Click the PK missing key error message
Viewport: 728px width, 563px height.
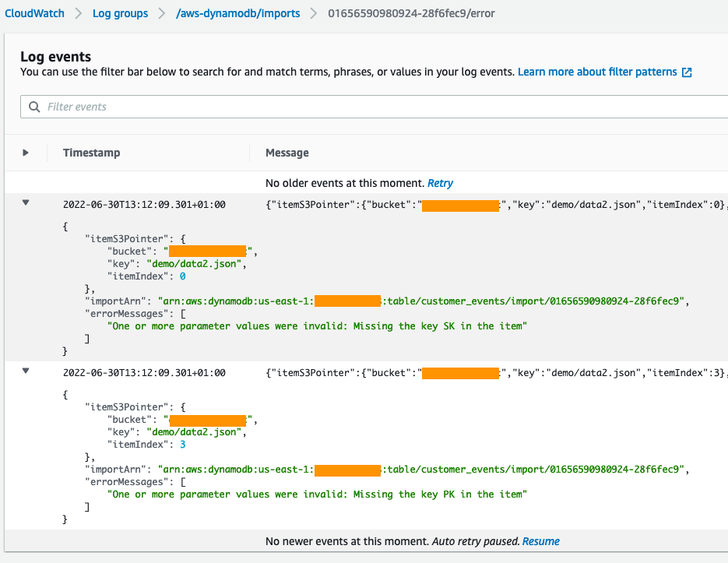click(317, 494)
